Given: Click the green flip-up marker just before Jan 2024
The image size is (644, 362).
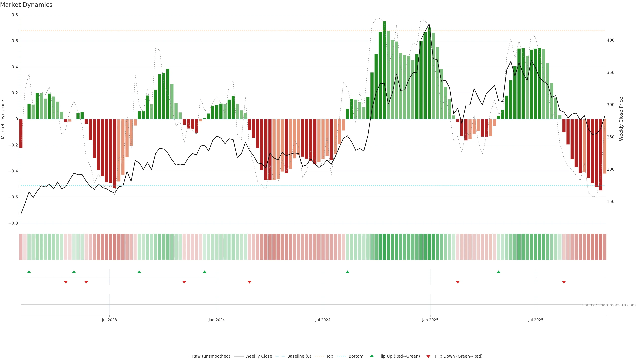Looking at the screenshot, I should 204,272.
